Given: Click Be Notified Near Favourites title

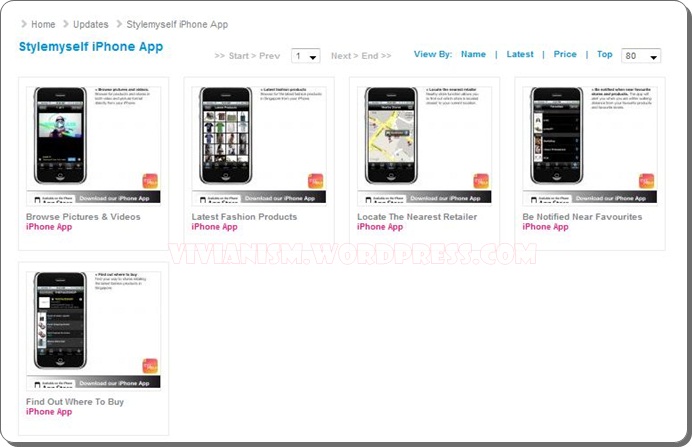Looking at the screenshot, I should pos(582,217).
